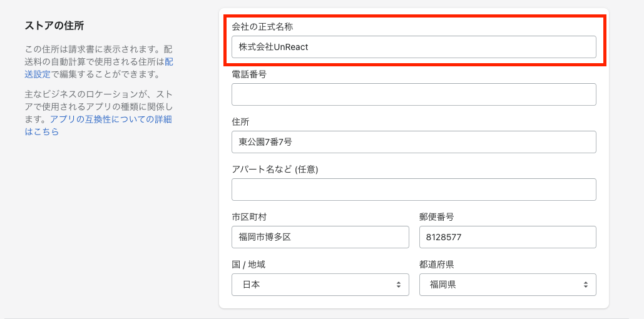This screenshot has height=319, width=644.
Task: Open the 国 / 地域 dropdown showing 日本
Action: click(313, 285)
